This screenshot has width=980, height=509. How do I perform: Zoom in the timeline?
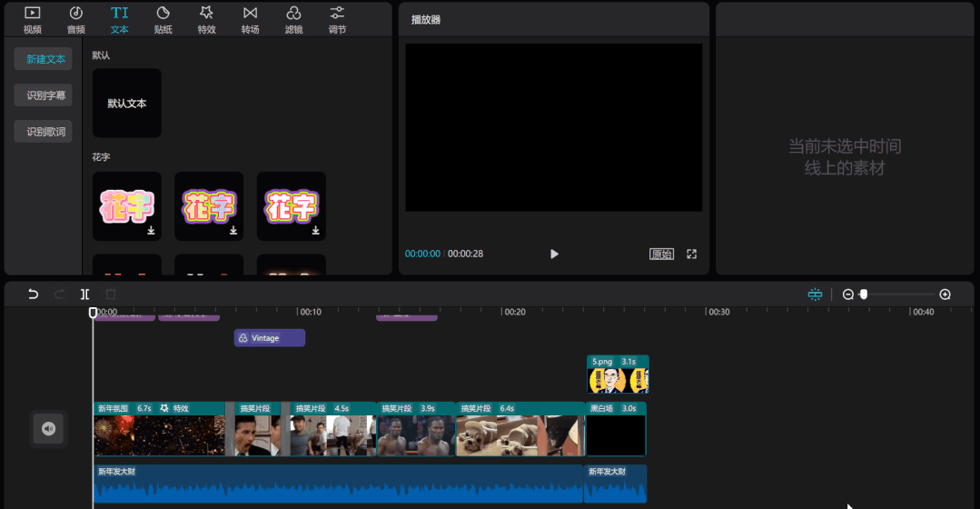point(945,294)
